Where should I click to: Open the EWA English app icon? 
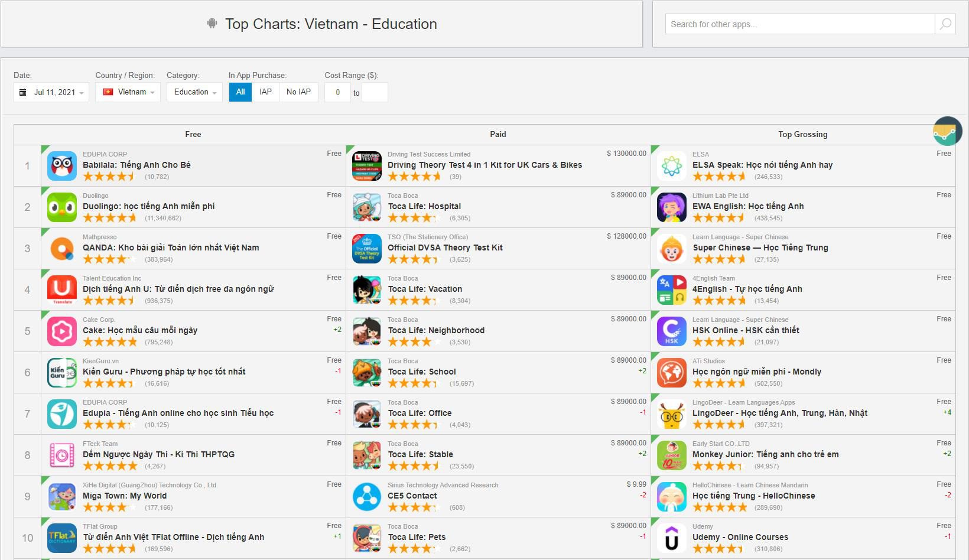pyautogui.click(x=672, y=207)
